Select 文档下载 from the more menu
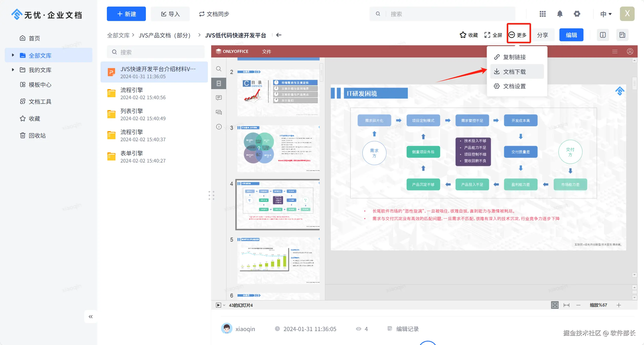Screen dimensions: 644x345 (x=514, y=72)
